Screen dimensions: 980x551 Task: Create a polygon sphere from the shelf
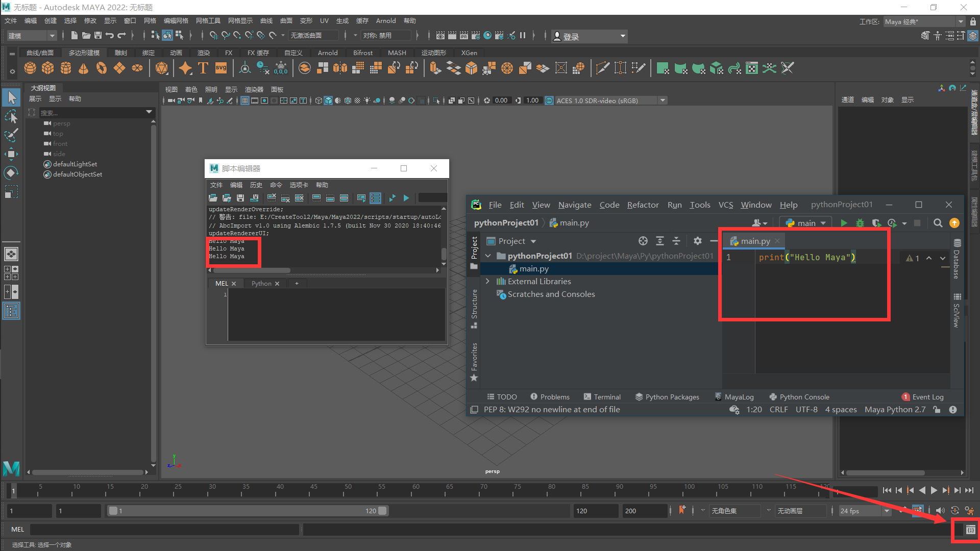tap(30, 68)
